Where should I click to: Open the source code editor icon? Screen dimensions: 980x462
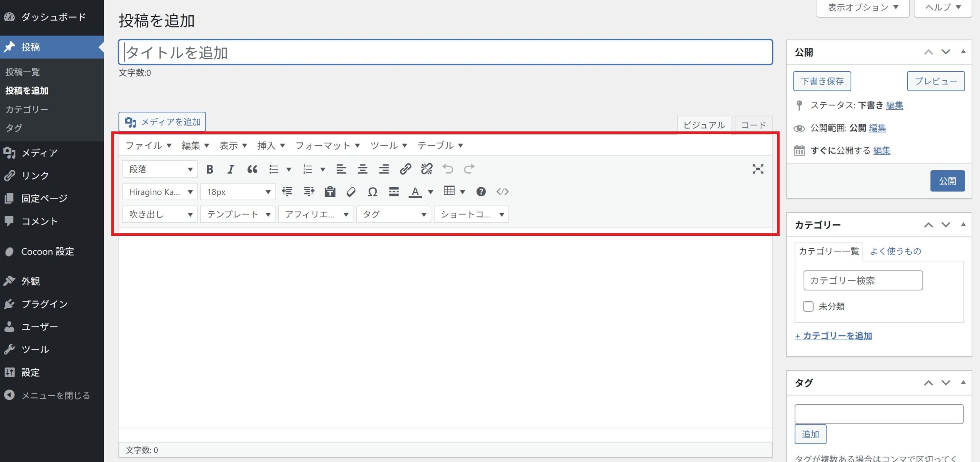(x=502, y=192)
